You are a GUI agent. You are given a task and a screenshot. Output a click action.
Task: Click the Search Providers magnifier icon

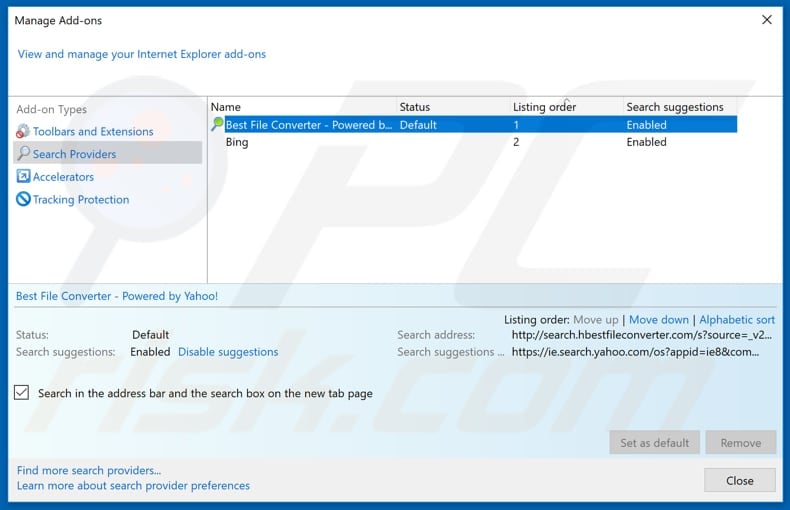pos(23,153)
